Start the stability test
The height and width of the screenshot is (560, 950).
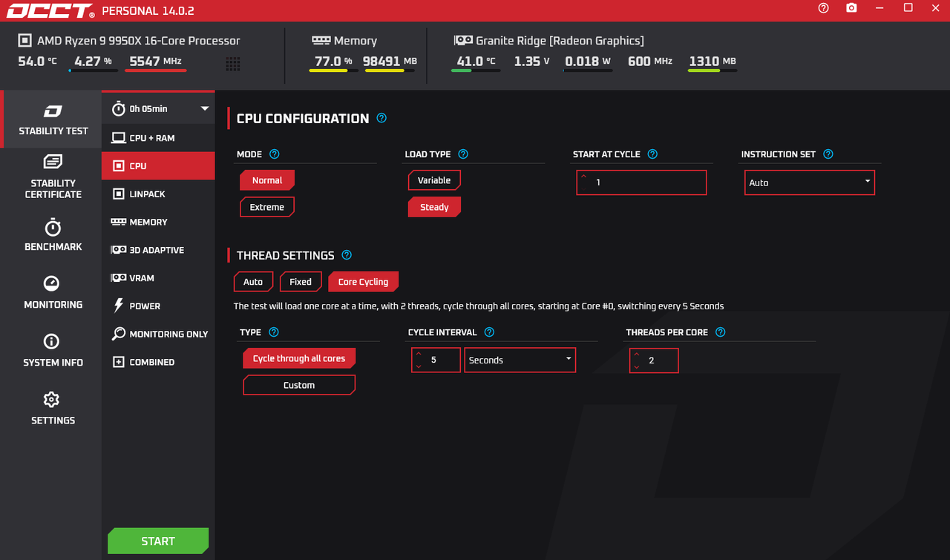158,541
